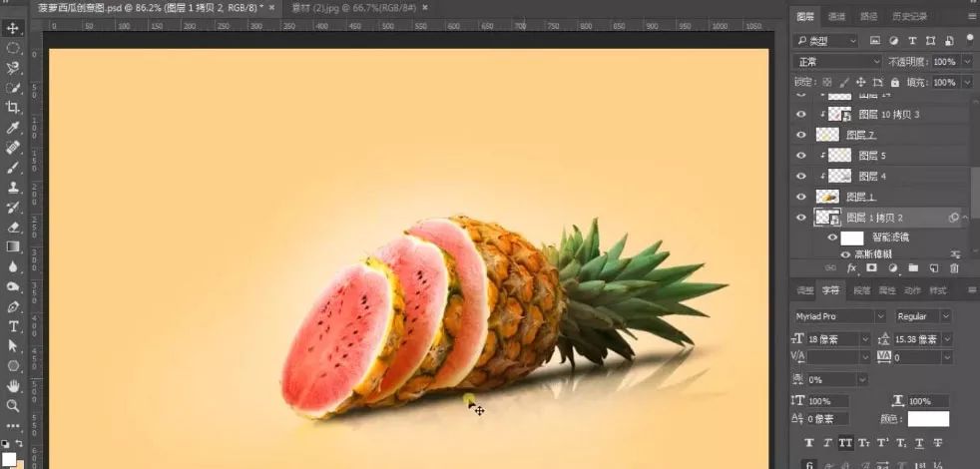The image size is (980, 469).
Task: Select the Pen tool
Action: click(13, 307)
